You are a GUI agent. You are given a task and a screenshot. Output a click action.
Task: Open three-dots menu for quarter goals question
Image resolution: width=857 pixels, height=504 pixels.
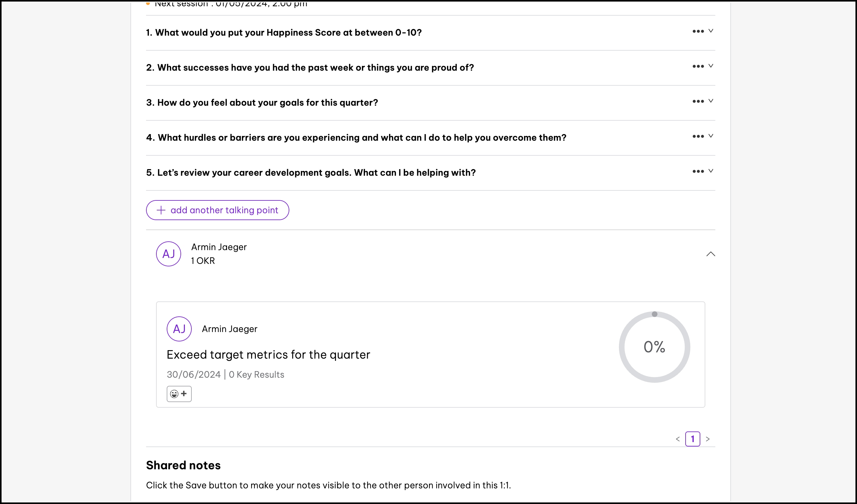click(698, 101)
